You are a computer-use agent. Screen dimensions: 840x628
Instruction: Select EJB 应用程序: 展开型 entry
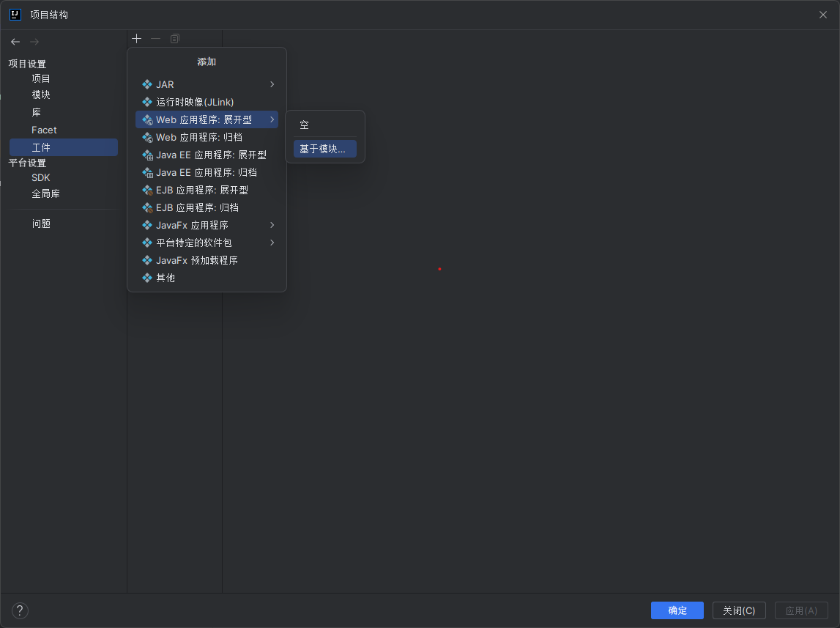tap(207, 191)
